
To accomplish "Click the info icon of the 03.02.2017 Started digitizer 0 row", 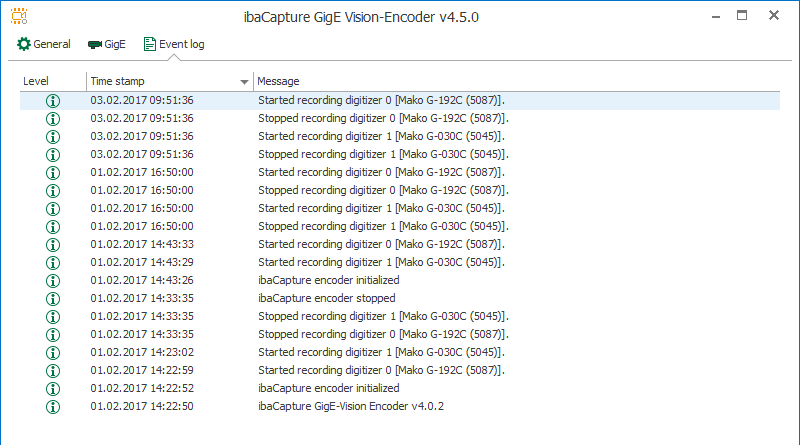I will [53, 101].
